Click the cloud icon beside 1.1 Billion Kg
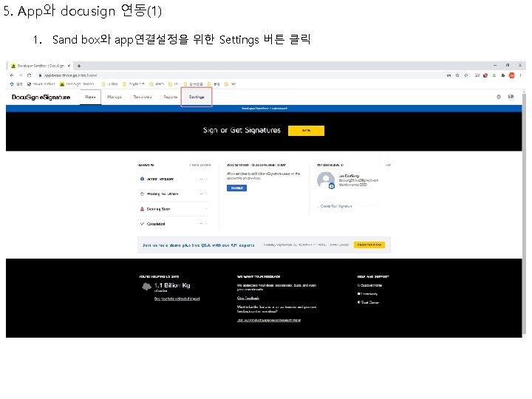The image size is (532, 399). pyautogui.click(x=146, y=287)
